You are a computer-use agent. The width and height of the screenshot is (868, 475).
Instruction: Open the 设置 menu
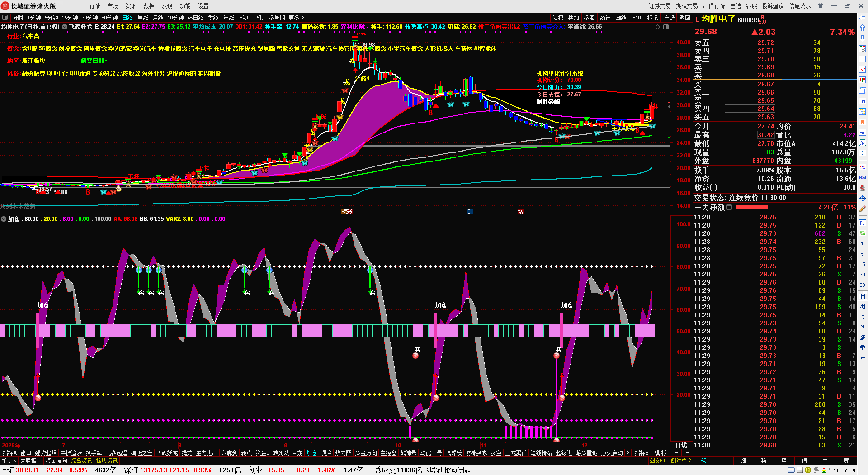coord(203,6)
